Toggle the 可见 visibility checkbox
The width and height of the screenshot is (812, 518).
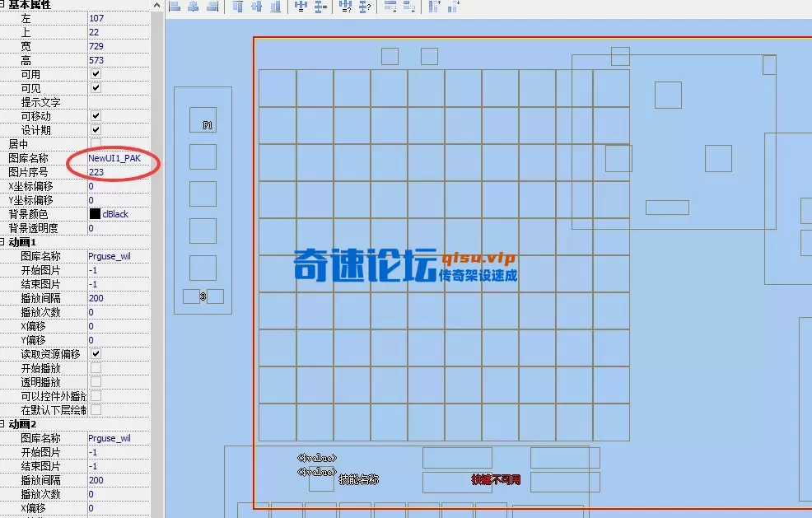pos(96,87)
